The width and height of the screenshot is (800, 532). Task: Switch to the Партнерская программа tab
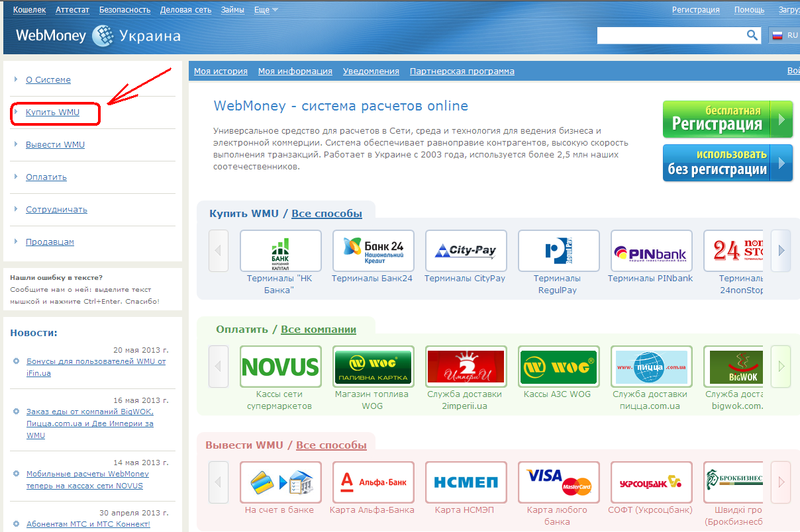[x=462, y=71]
